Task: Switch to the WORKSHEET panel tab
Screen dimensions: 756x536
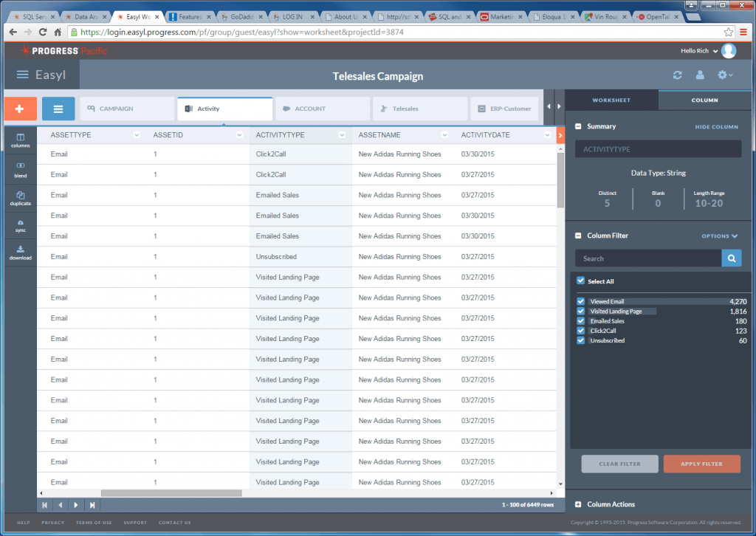Action: (611, 100)
